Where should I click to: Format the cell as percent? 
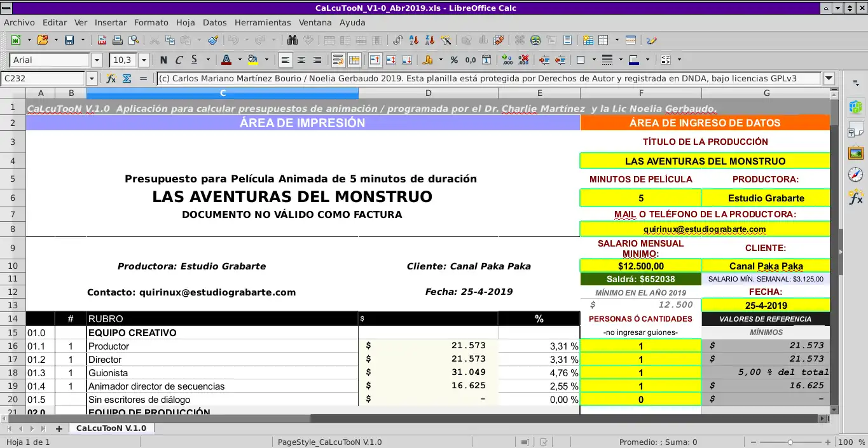454,60
